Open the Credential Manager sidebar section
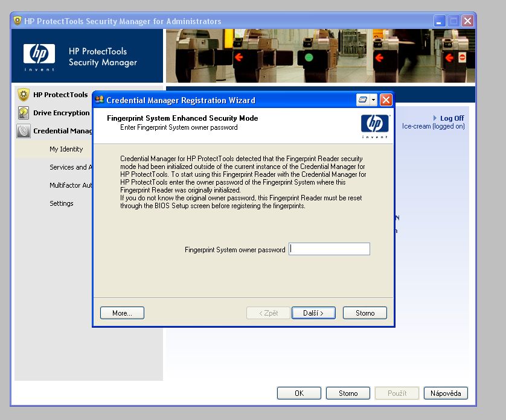506x420 pixels. (63, 131)
